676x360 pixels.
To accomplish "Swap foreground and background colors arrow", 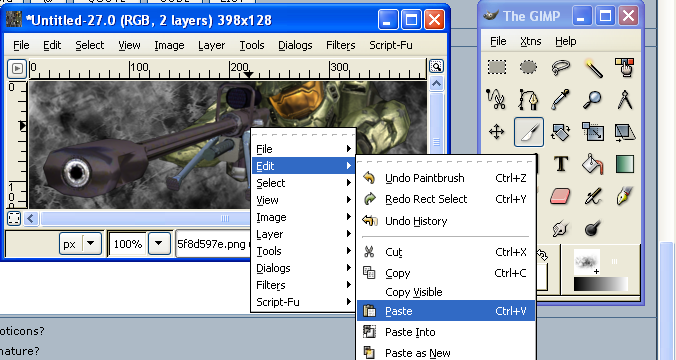I will [542, 256].
